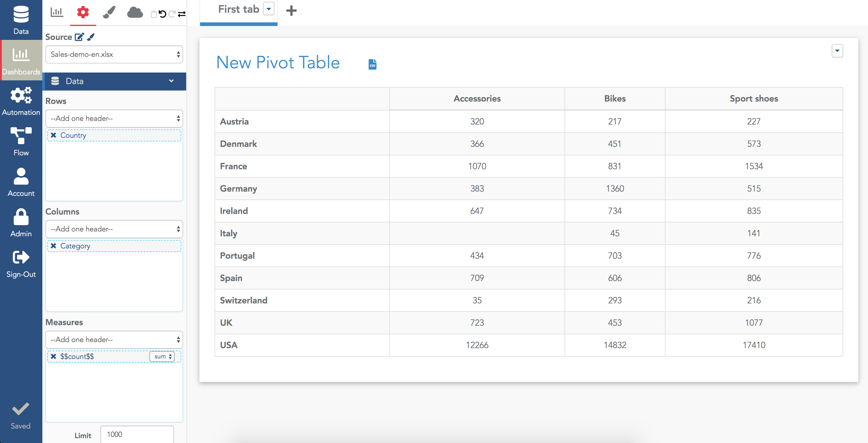Click the 141 value for Italy Sport shoes
The image size is (868, 443).
click(754, 233)
